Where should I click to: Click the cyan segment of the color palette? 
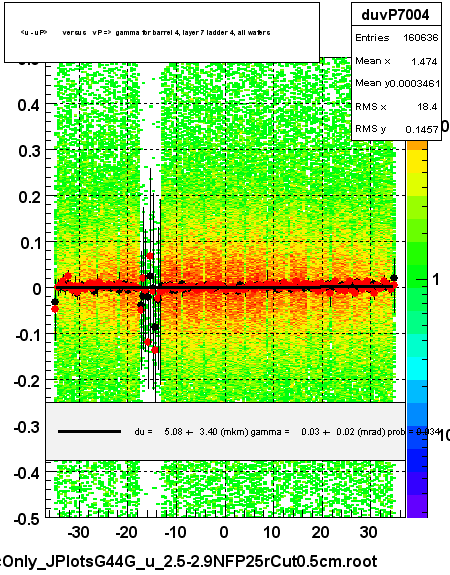(x=417, y=369)
